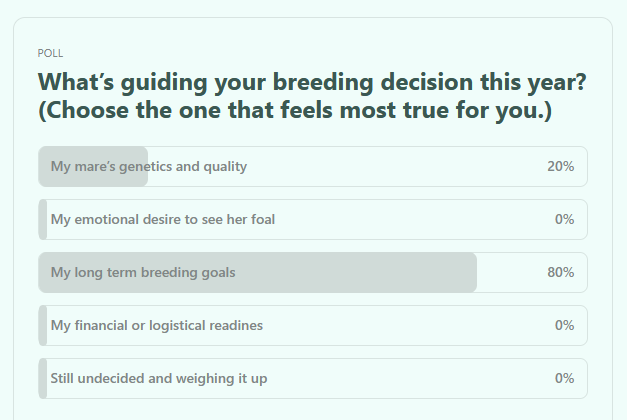The height and width of the screenshot is (420, 627).
Task: Click unfilled gap between 80% bar fill and value
Action: [x=510, y=272]
